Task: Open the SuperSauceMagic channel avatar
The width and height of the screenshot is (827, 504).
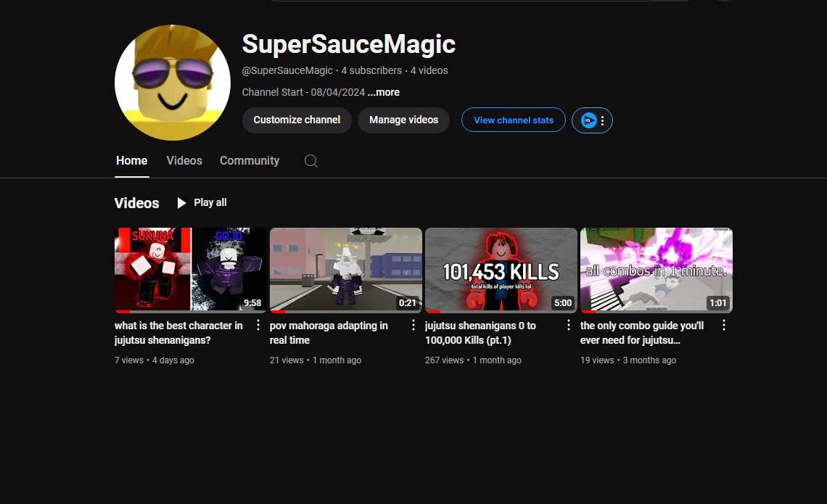Action: 173,83
